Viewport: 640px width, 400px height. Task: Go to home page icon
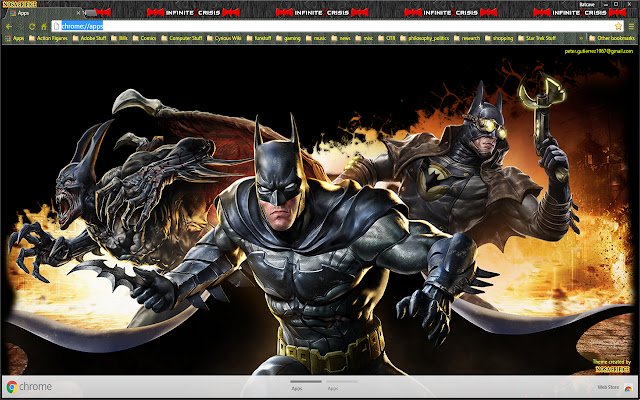click(x=44, y=27)
